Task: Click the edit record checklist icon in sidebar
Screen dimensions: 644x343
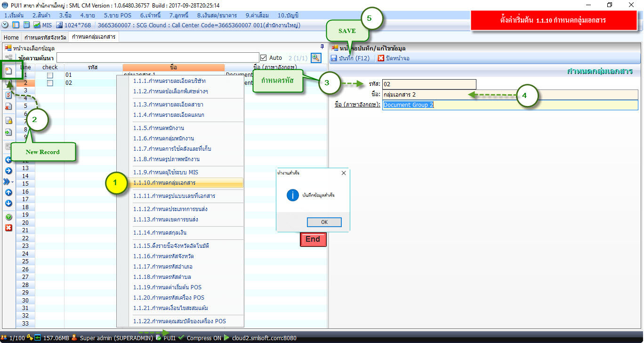Action: pos(8,95)
